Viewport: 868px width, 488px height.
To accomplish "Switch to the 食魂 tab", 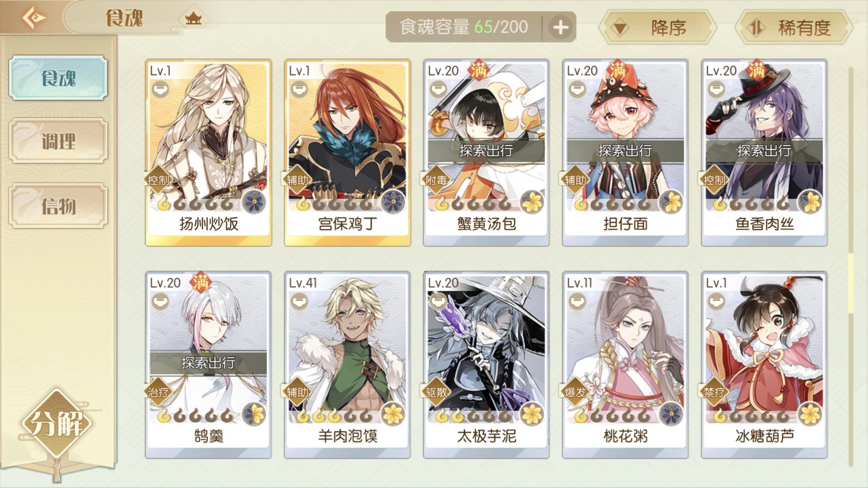I will point(58,78).
